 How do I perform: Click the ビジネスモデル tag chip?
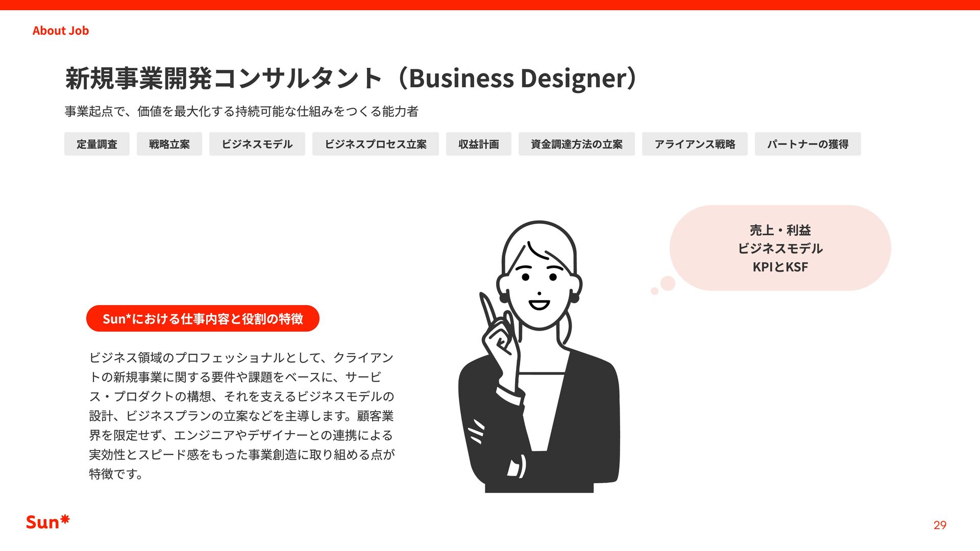pyautogui.click(x=257, y=144)
